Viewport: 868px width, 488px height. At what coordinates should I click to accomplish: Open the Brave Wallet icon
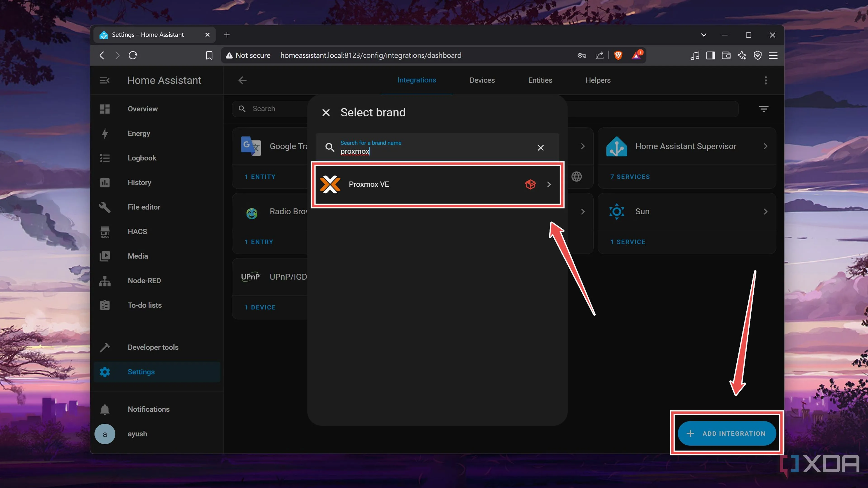click(726, 55)
